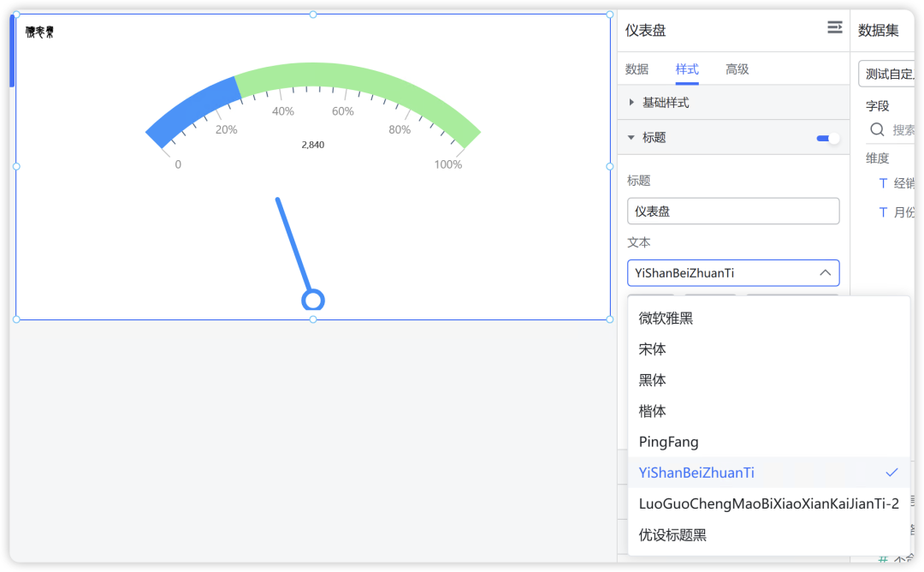Pick PingFang in the font list
The width and height of the screenshot is (924, 572).
point(668,442)
